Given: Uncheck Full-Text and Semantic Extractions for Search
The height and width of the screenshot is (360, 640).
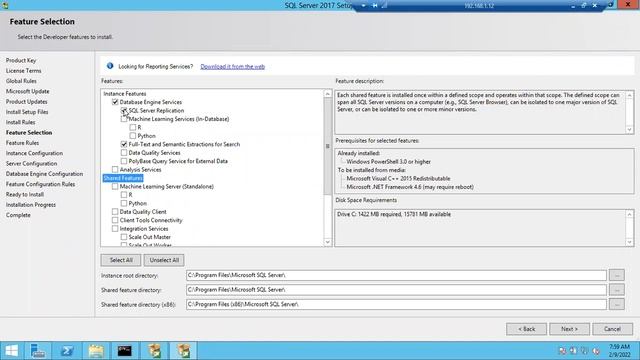Looking at the screenshot, I should (x=124, y=144).
